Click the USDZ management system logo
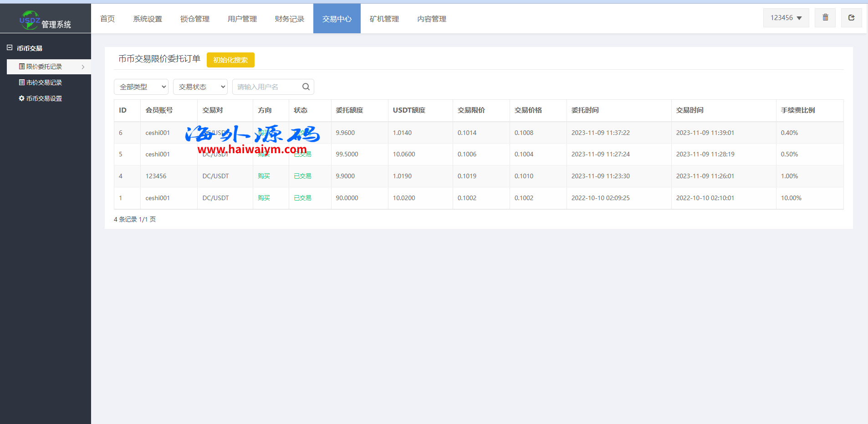The height and width of the screenshot is (424, 868). (45, 20)
